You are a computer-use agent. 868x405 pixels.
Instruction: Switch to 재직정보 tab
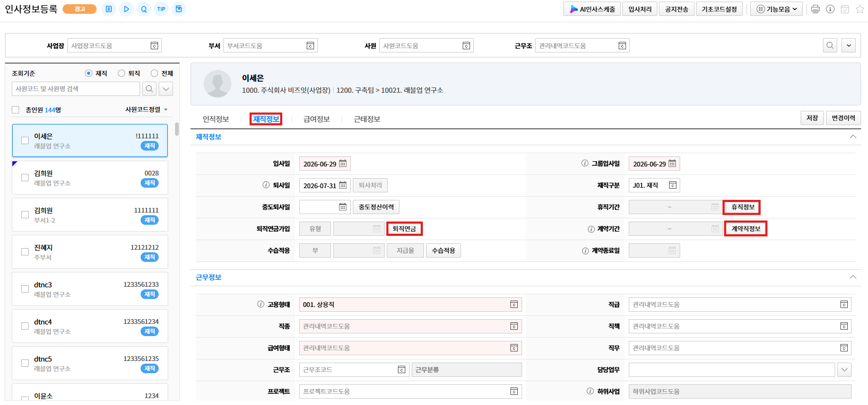point(266,119)
